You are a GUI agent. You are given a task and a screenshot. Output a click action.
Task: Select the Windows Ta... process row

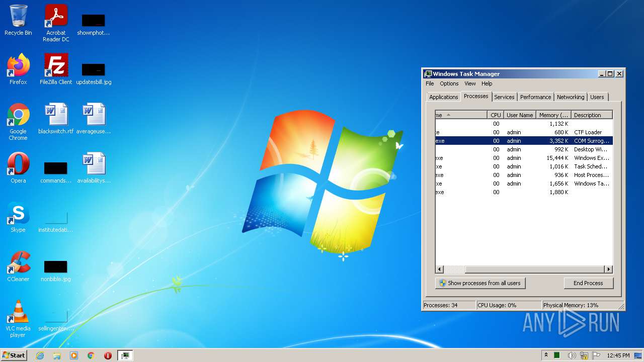(524, 184)
